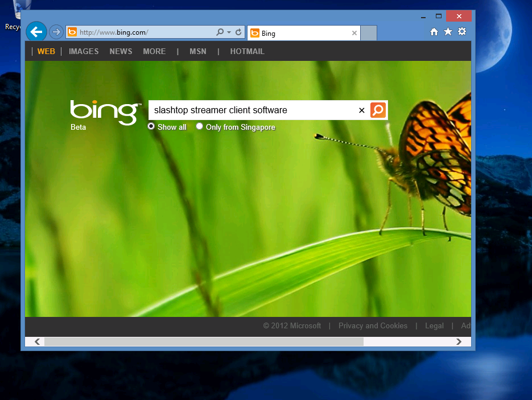Viewport: 532px width, 400px height.
Task: Open Favorites star icon
Action: tap(448, 32)
